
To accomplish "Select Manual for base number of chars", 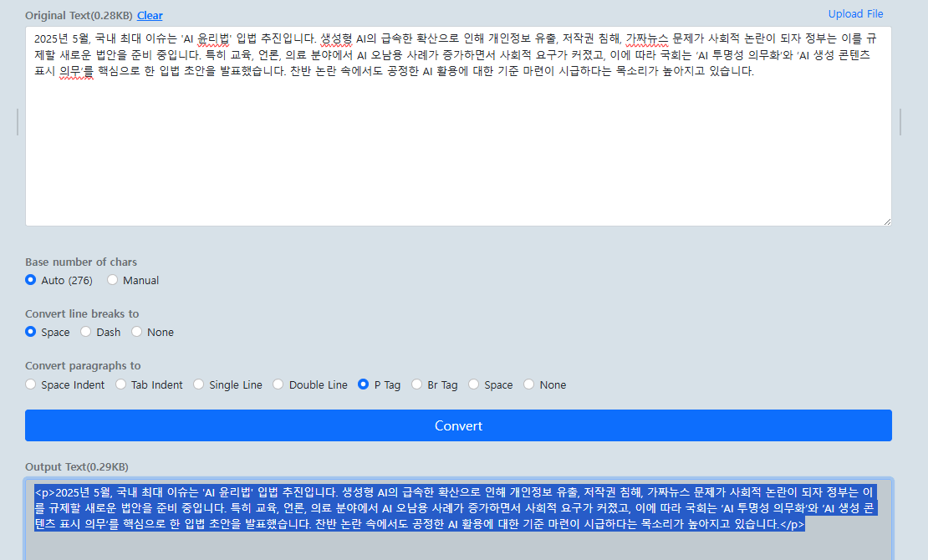I will tap(113, 280).
